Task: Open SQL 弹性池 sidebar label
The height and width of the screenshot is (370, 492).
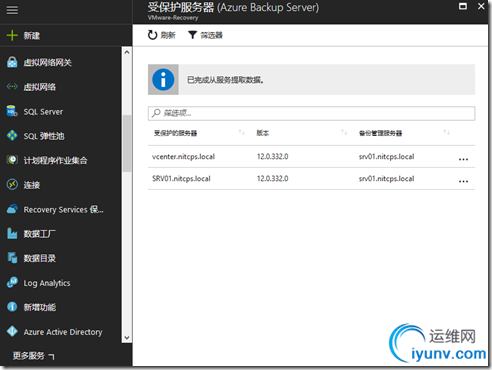Action: click(44, 136)
